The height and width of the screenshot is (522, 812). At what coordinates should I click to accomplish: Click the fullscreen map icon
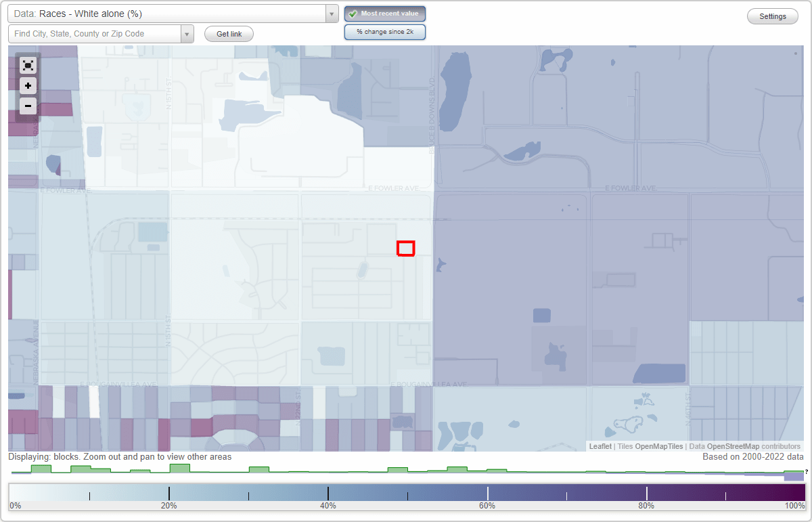pos(28,66)
